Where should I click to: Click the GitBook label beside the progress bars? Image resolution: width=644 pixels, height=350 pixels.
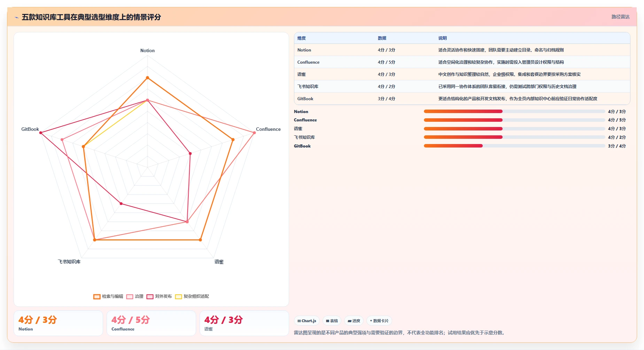(302, 146)
